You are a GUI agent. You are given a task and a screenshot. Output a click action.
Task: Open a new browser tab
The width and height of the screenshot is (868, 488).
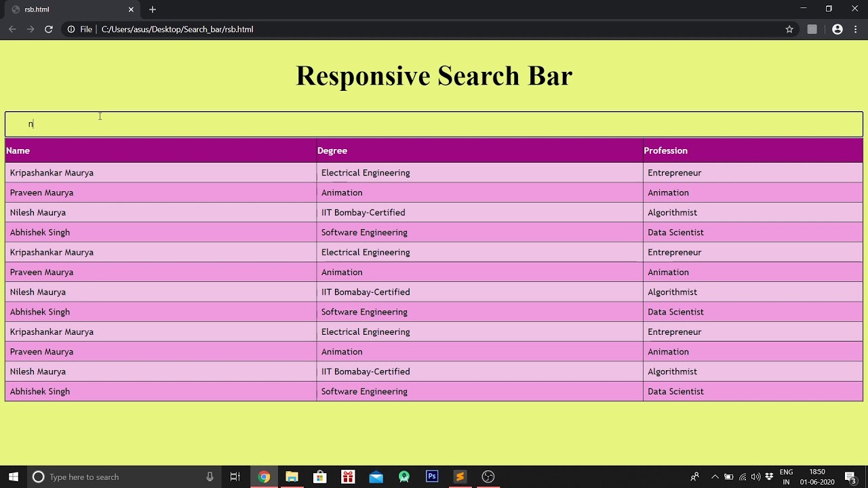point(153,9)
